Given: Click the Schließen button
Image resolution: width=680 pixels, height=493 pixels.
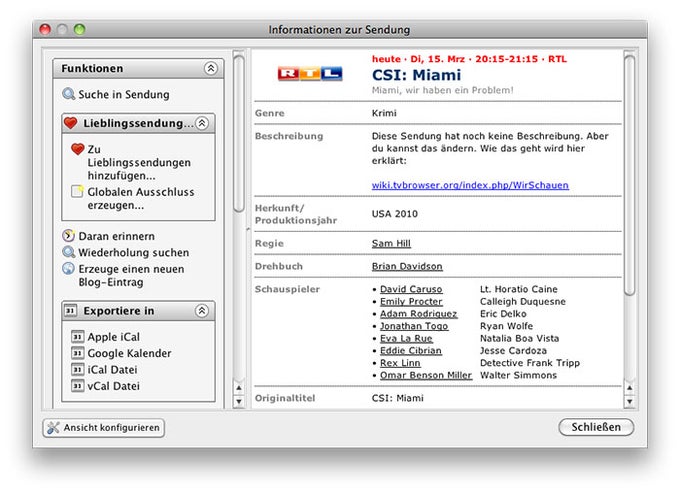Looking at the screenshot, I should click(x=596, y=427).
